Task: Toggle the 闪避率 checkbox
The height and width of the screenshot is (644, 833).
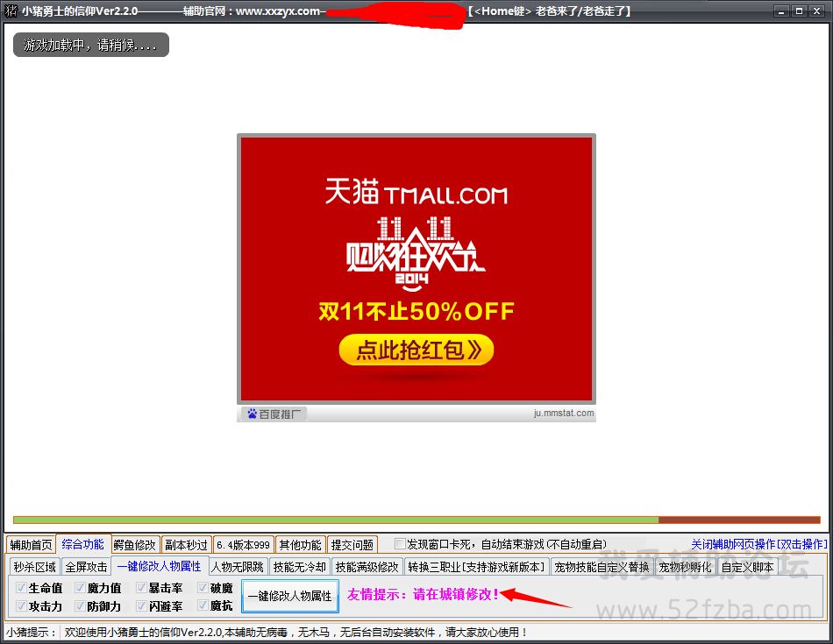Action: 141,605
